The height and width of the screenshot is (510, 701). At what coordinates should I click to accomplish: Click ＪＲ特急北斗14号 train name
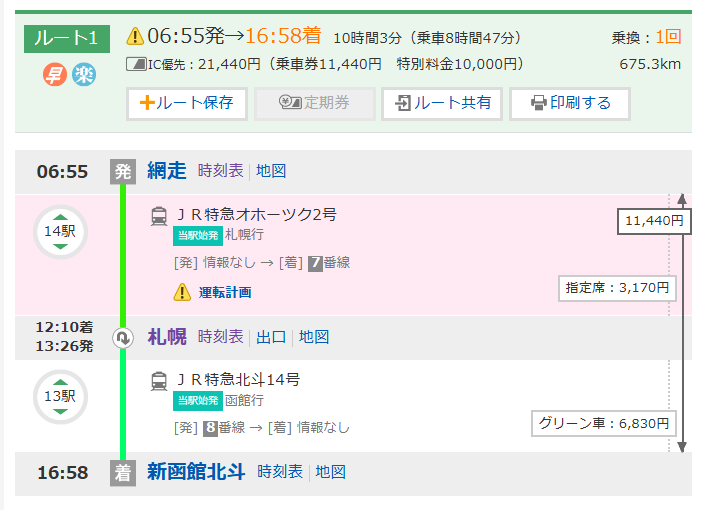tap(237, 380)
